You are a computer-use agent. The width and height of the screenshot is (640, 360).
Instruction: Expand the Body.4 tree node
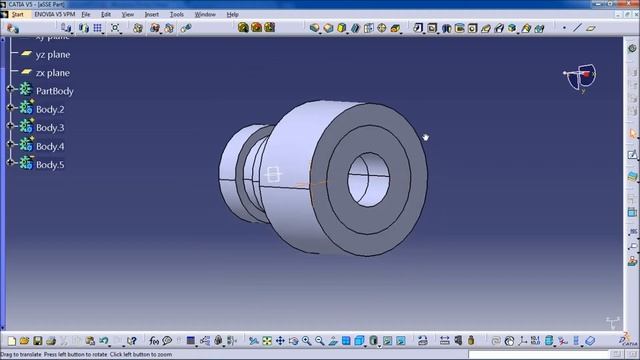(x=10, y=144)
